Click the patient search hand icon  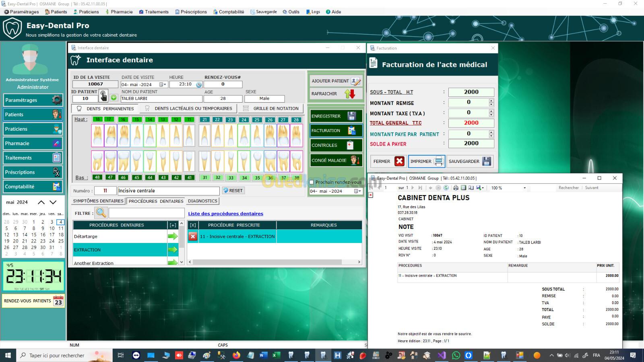pyautogui.click(x=103, y=96)
